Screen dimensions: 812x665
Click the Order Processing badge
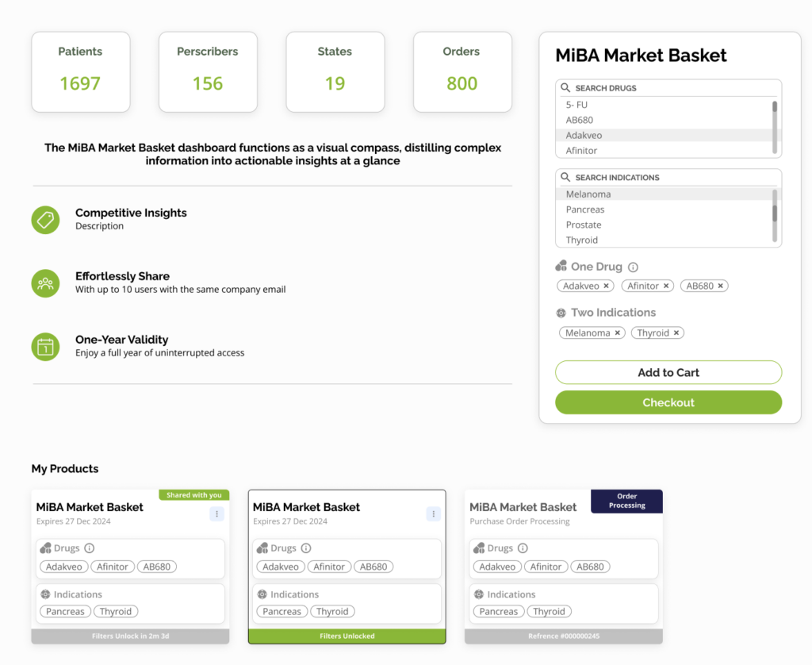point(626,502)
